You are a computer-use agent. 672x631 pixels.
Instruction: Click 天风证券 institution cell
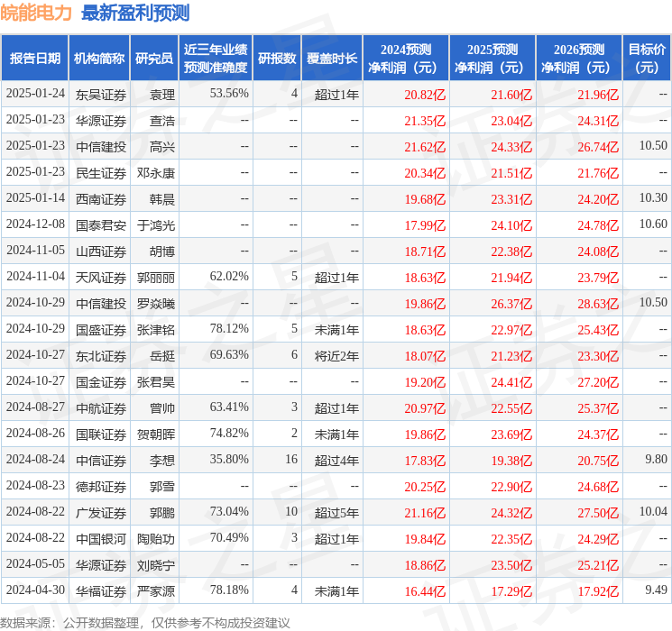pyautogui.click(x=101, y=278)
